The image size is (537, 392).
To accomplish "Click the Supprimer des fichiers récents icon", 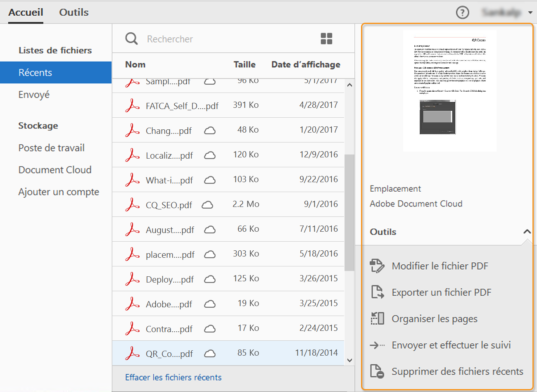I will tap(377, 371).
